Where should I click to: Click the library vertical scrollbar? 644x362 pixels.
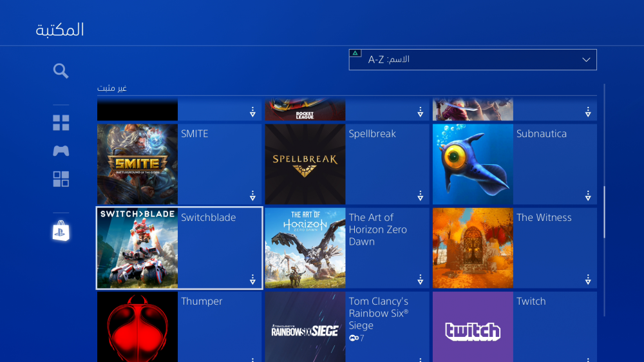604,213
